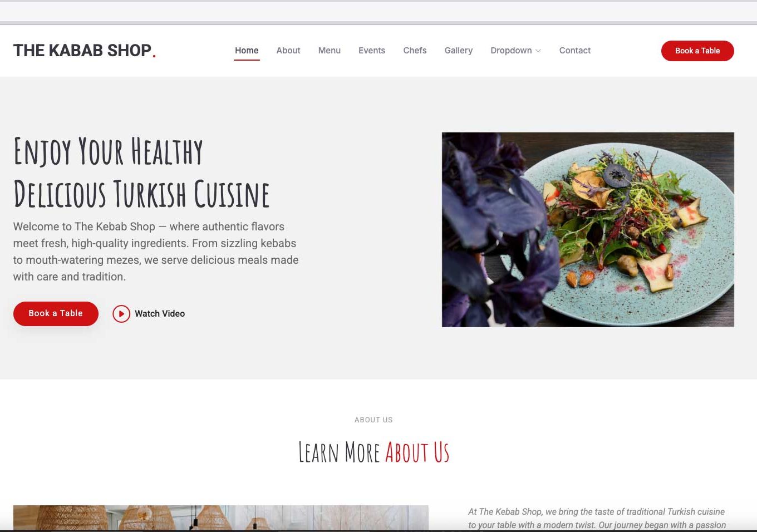
Task: Navigate to the Chefs link
Action: [x=415, y=51]
